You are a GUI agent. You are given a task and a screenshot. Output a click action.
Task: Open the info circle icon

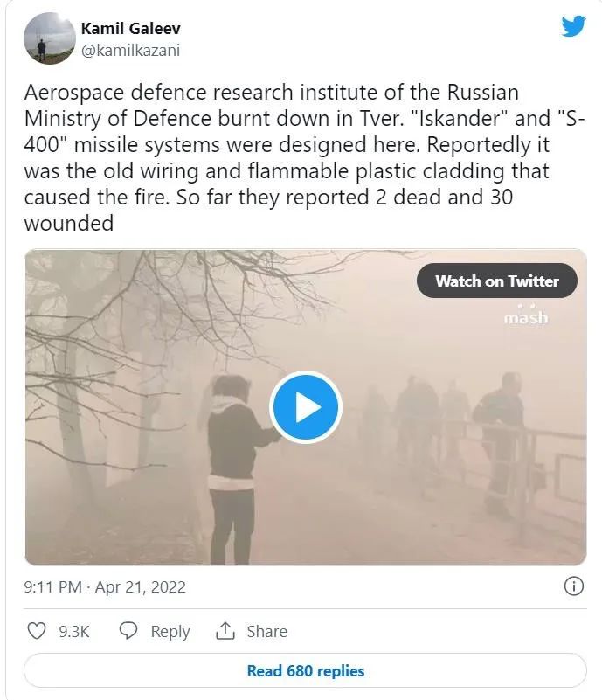574,586
